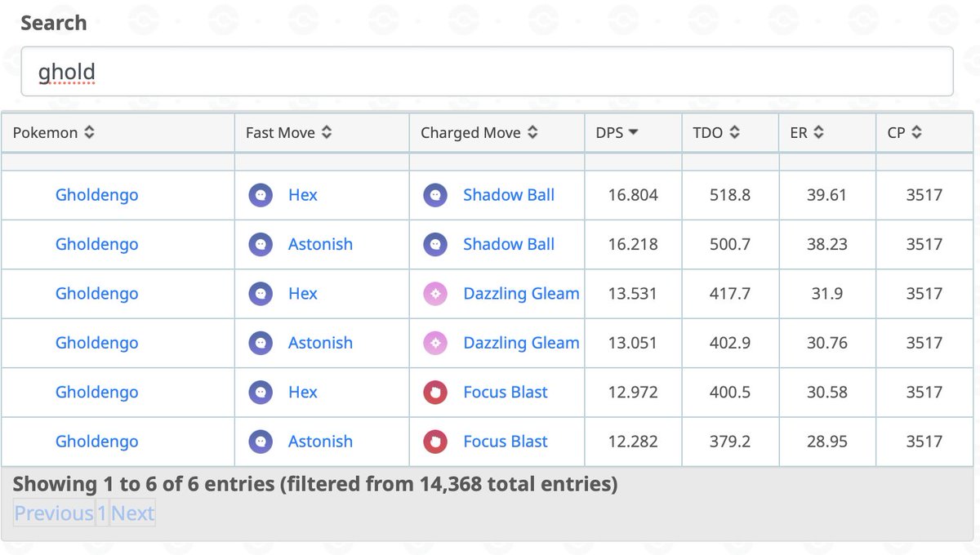Open Gholdengo link in the 12.282 DPS row
980x555 pixels.
[97, 442]
